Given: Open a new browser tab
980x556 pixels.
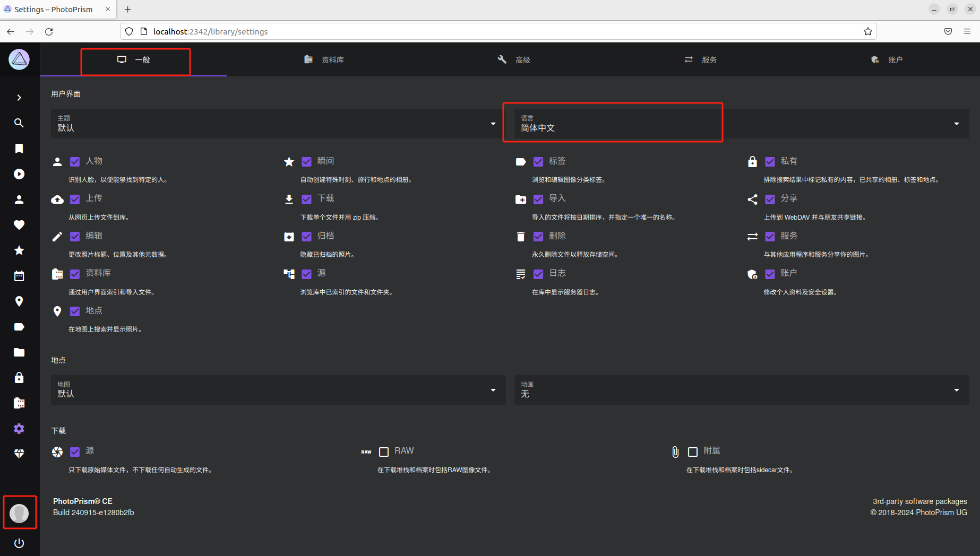Looking at the screenshot, I should pos(128,10).
